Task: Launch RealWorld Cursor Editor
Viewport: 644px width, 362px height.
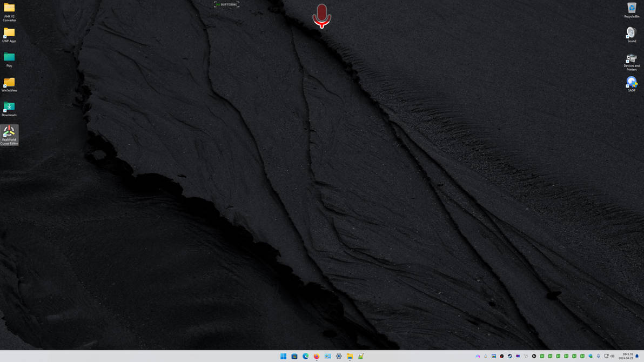Action: (9, 132)
